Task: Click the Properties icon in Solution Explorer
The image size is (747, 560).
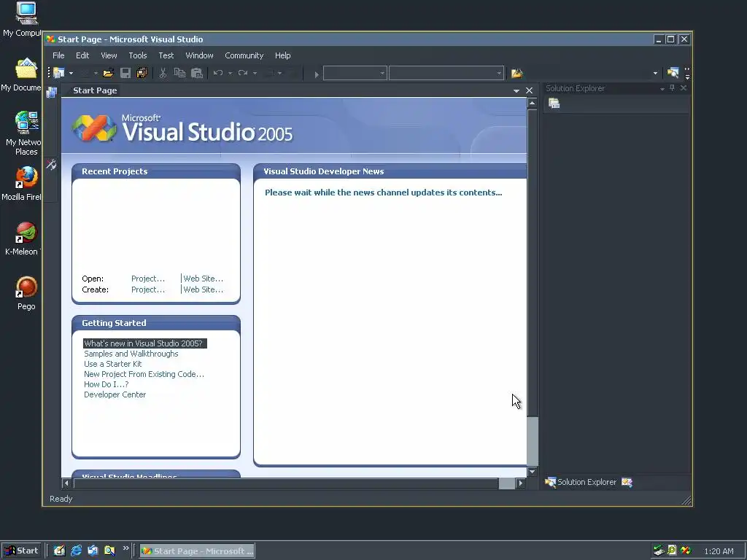Action: coord(554,104)
